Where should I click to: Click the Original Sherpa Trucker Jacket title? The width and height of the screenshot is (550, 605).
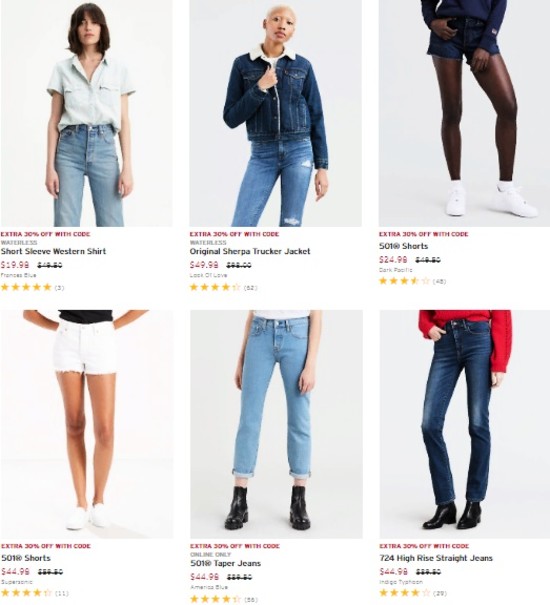pos(250,251)
